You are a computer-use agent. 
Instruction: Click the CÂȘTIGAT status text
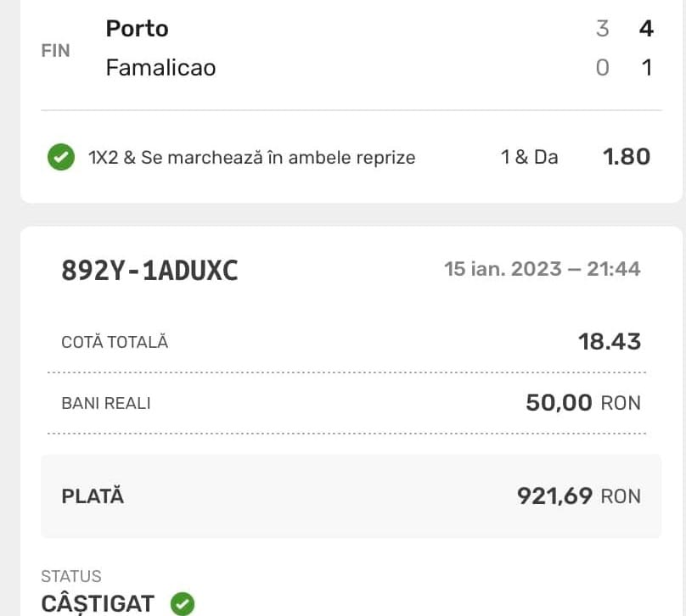point(98,604)
